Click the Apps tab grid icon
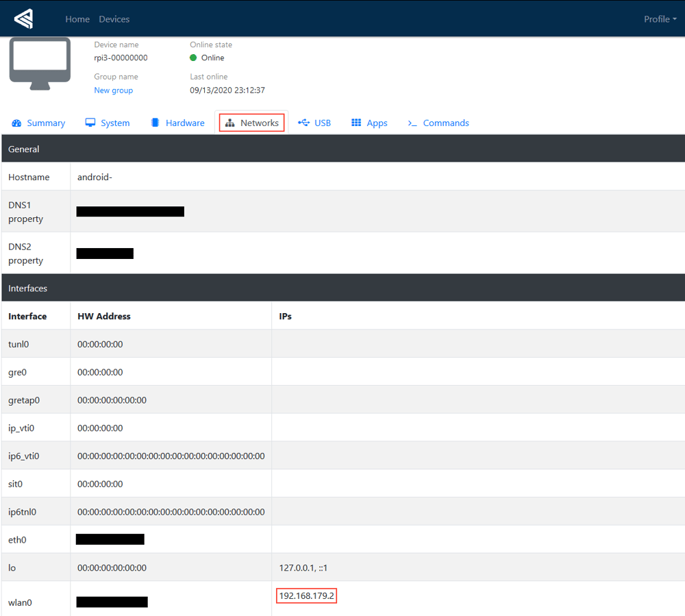Image resolution: width=685 pixels, height=616 pixels. 356,123
